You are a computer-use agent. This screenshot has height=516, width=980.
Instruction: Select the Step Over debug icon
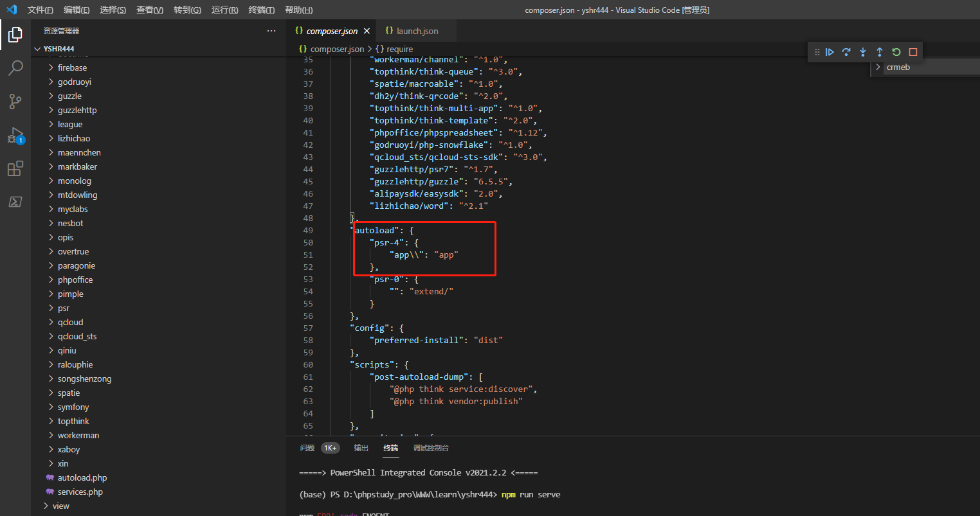pos(846,52)
